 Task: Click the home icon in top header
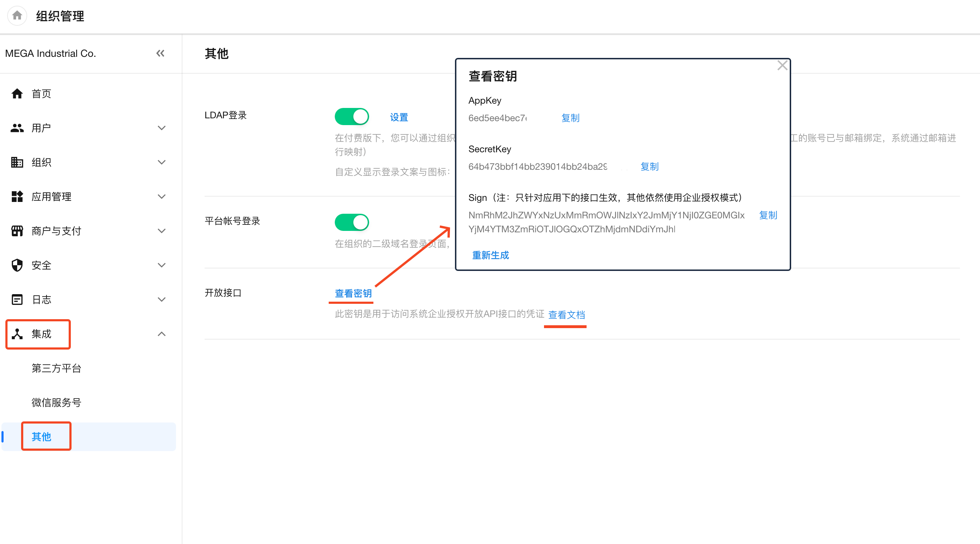(17, 16)
